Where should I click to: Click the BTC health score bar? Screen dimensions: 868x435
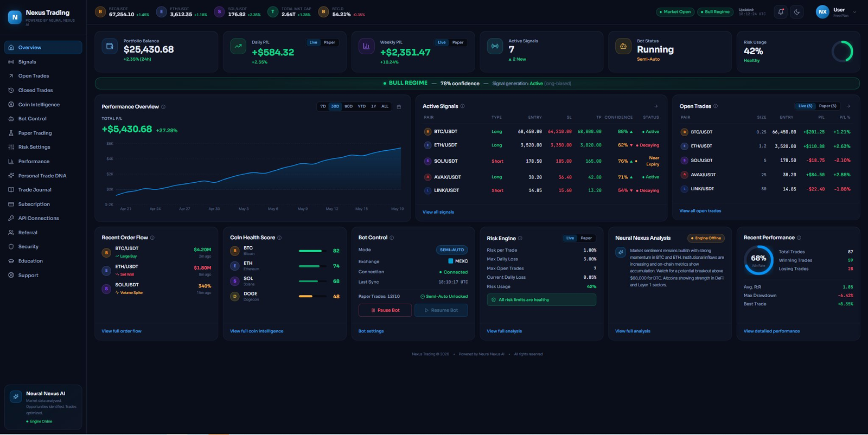pos(312,251)
